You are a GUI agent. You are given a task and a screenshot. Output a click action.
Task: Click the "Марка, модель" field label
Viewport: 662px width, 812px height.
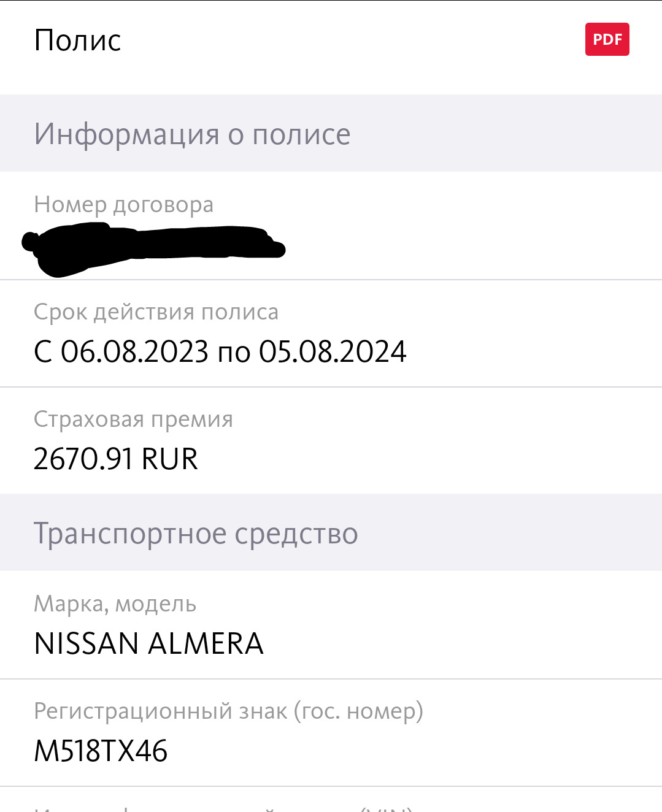tap(115, 603)
